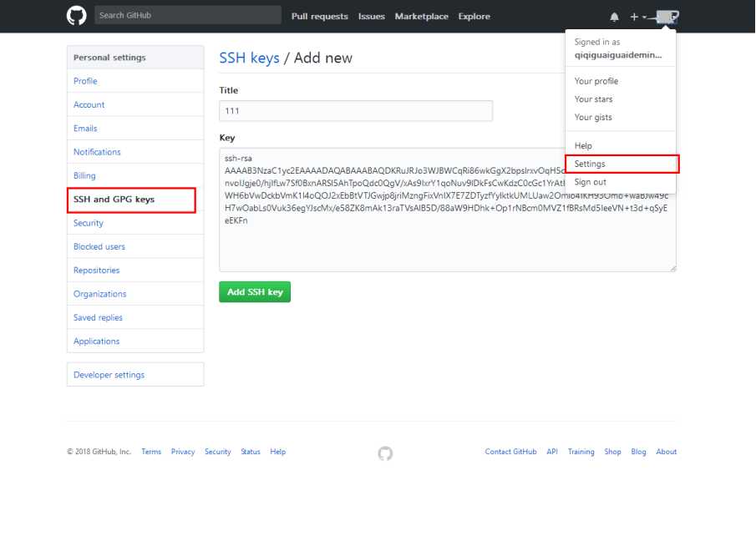This screenshot has width=756, height=536.
Task: Open the Terms footer link
Action: coord(151,452)
